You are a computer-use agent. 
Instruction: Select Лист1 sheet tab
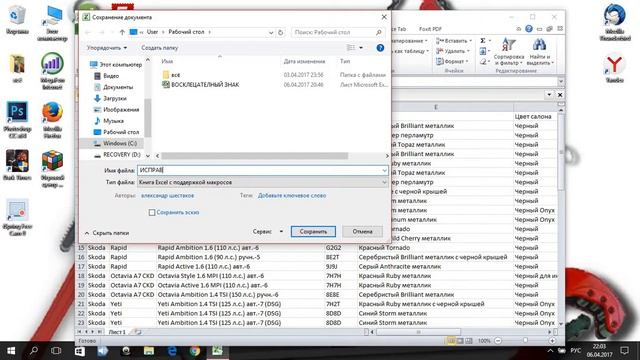[117, 332]
